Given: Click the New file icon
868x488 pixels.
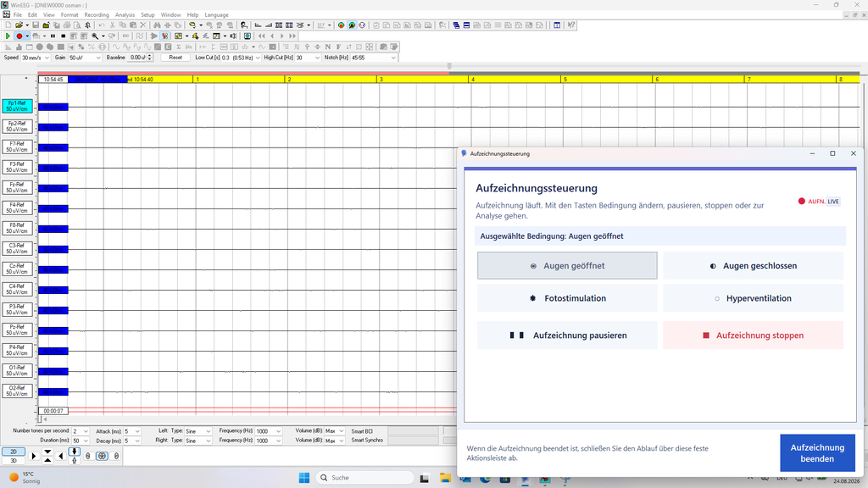Looking at the screenshot, I should pyautogui.click(x=8, y=25).
